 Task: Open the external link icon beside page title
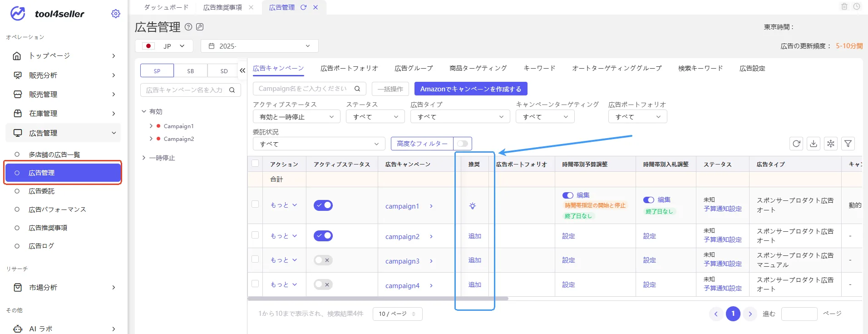(x=200, y=27)
